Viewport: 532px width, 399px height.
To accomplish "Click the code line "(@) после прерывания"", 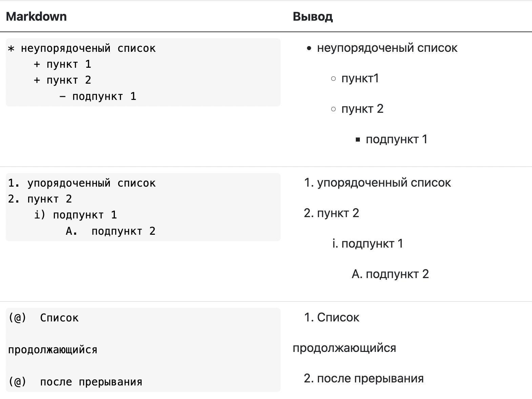I will (75, 382).
